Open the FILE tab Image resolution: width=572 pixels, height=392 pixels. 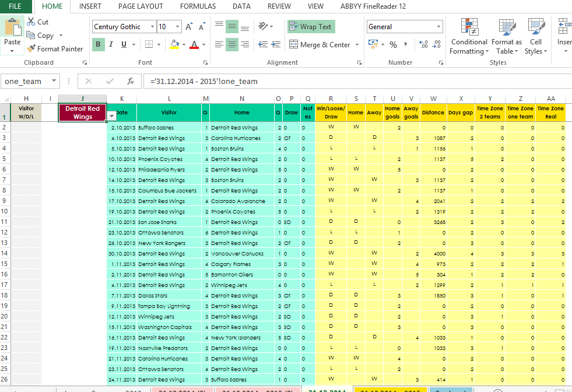pos(15,6)
